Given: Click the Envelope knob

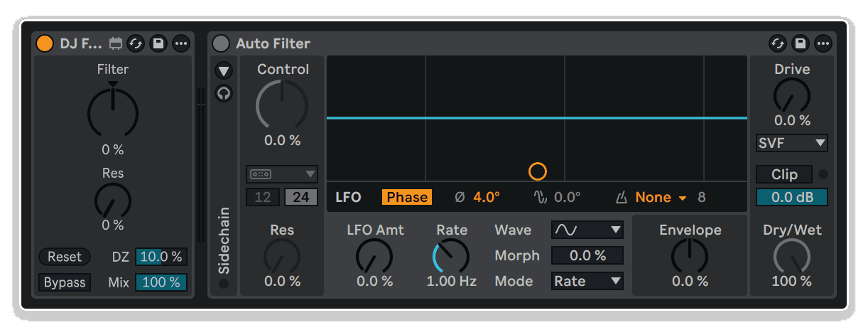Looking at the screenshot, I should (690, 256).
